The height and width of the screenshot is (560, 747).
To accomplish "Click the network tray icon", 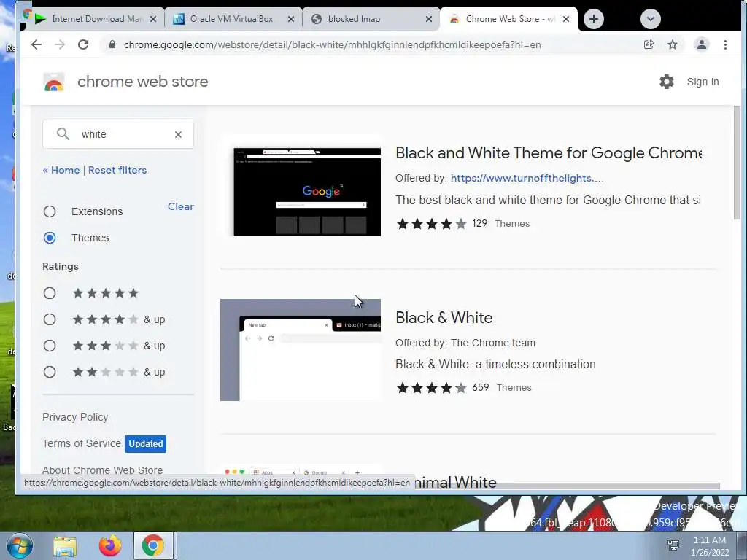I will coord(673,545).
